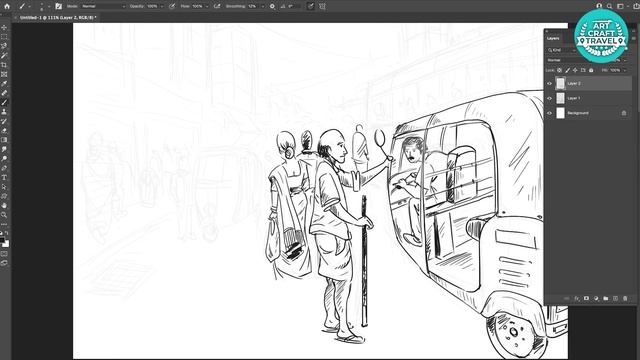Switch to the Untitled-1 document tab
This screenshot has width=640, height=360.
click(58, 18)
